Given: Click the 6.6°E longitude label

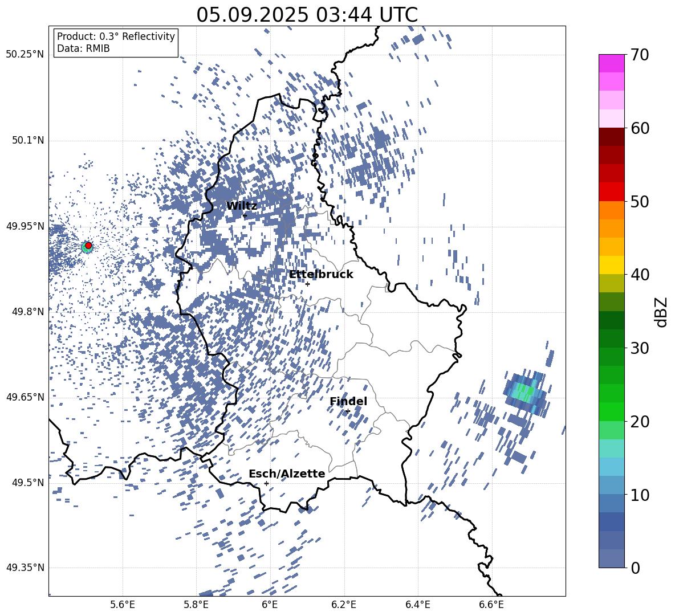Looking at the screenshot, I should [491, 605].
